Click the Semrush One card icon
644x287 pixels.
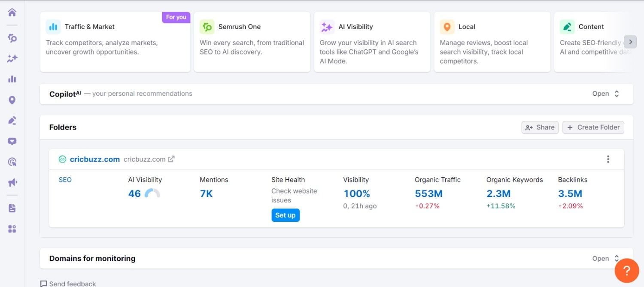pos(207,27)
